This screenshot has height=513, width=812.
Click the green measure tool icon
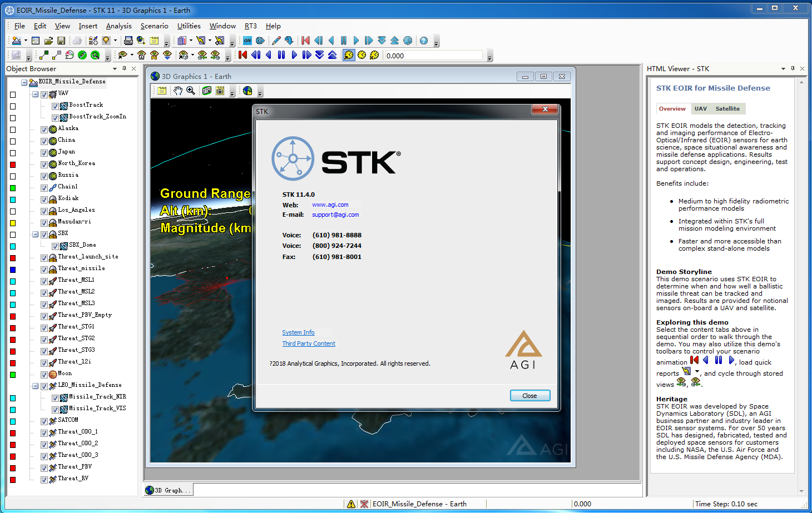click(x=82, y=55)
